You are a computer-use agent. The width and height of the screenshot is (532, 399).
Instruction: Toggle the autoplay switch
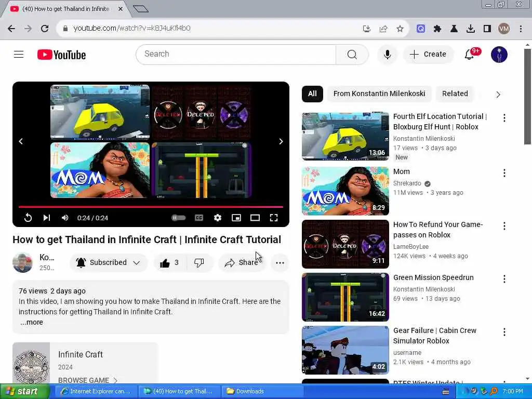[179, 218]
